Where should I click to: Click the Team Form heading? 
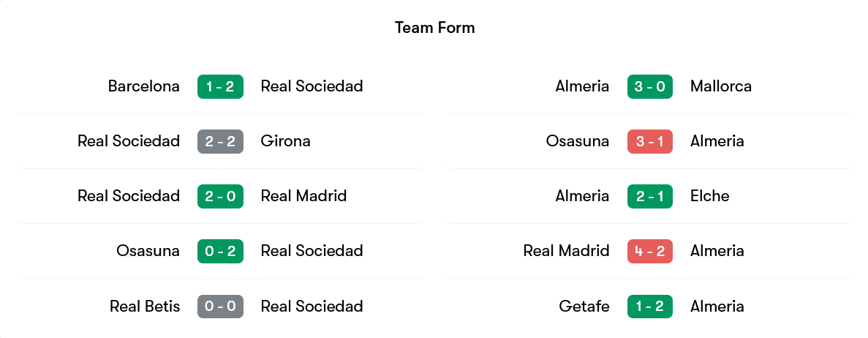(x=434, y=28)
